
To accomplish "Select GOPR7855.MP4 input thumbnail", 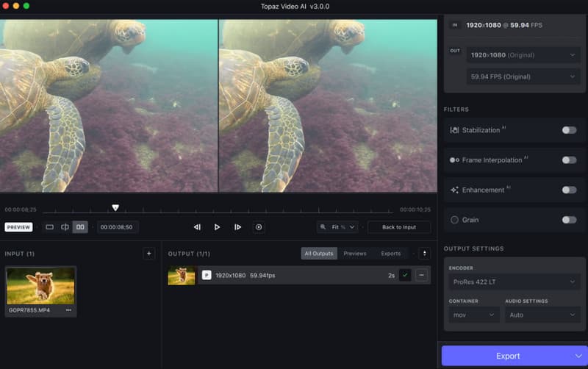I will [x=40, y=286].
